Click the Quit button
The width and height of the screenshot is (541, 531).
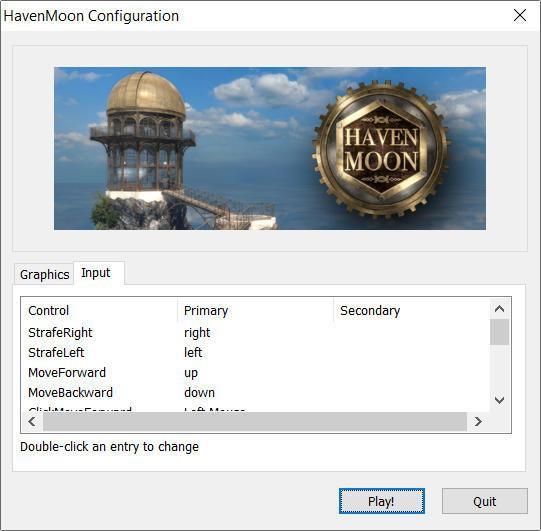click(x=484, y=501)
